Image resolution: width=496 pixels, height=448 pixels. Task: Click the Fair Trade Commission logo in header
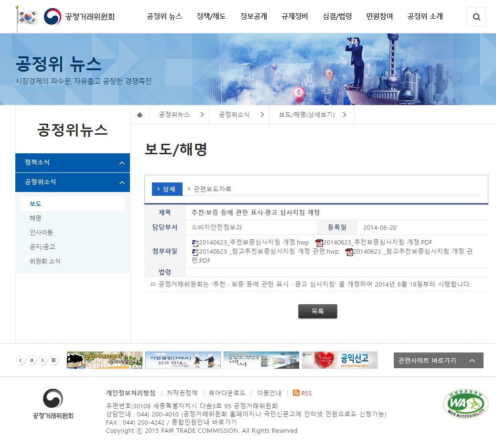point(79,17)
